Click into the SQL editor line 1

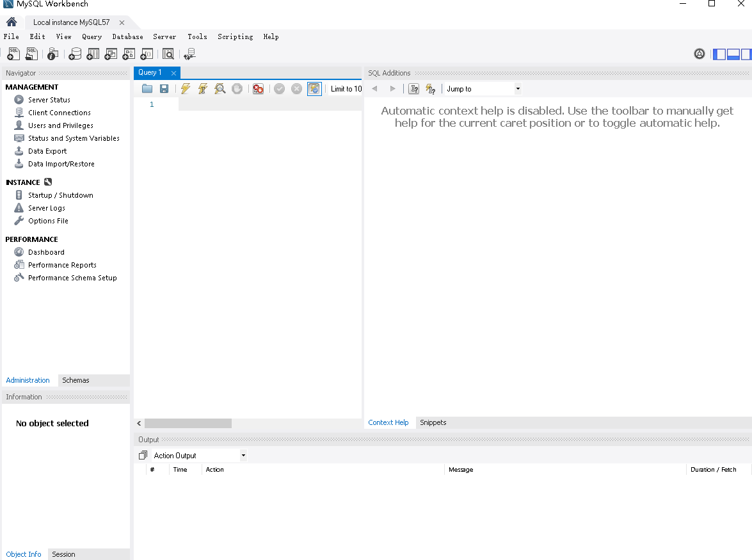click(269, 104)
